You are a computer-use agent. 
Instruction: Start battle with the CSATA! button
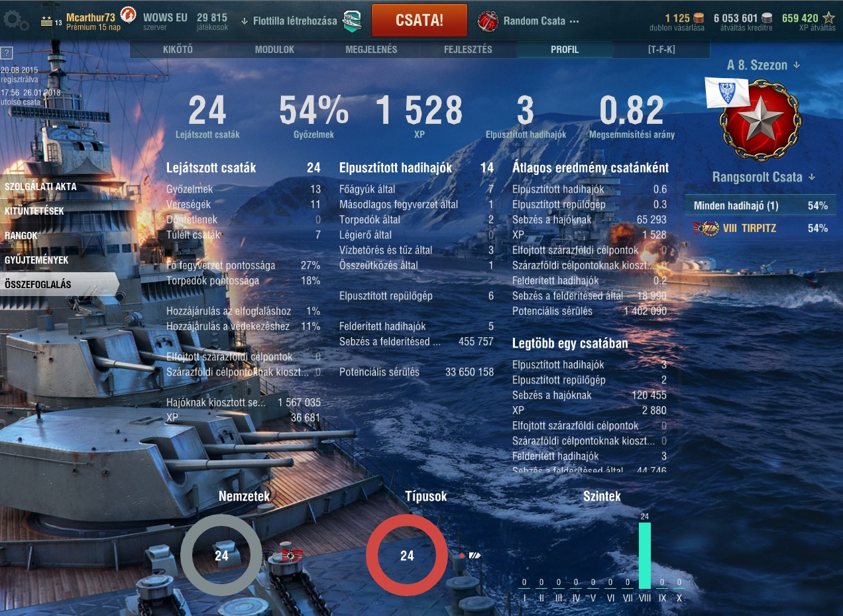419,21
